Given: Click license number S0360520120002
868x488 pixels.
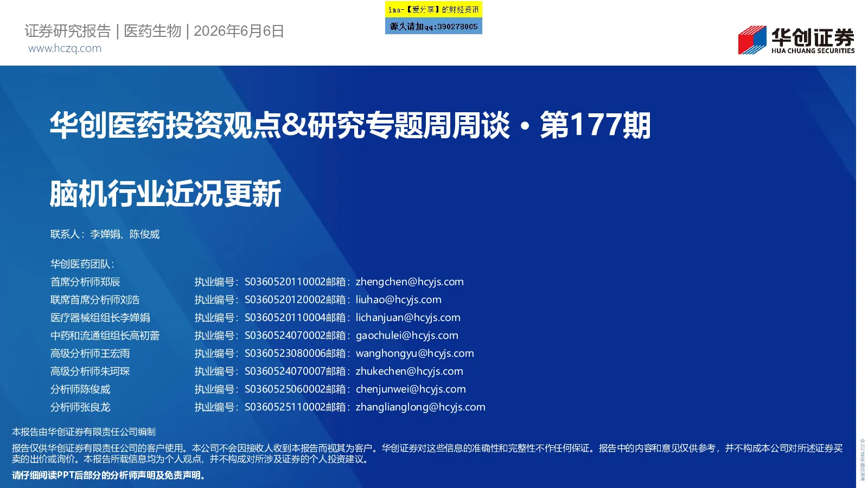Looking at the screenshot, I should tap(285, 300).
